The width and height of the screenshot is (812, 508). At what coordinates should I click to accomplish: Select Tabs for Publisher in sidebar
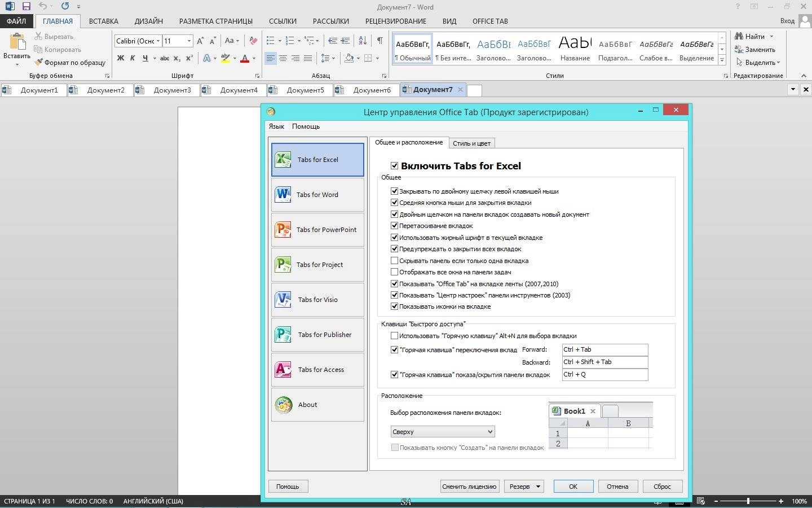pos(317,335)
